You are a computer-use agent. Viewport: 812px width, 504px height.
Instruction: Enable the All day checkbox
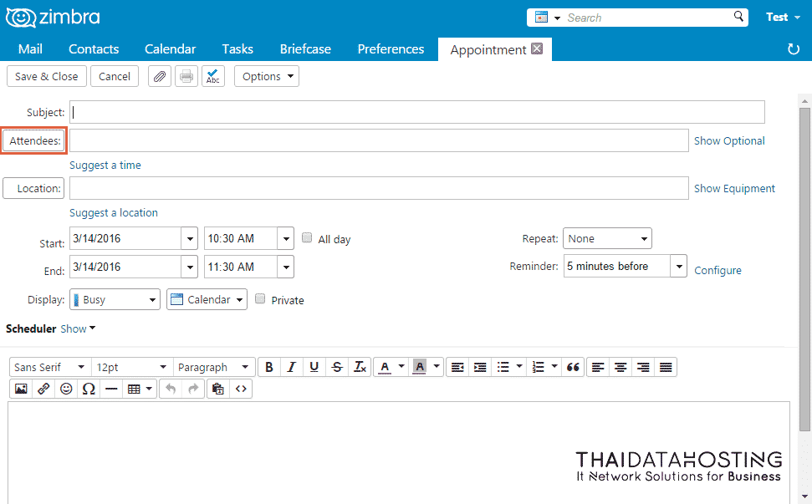(307, 238)
